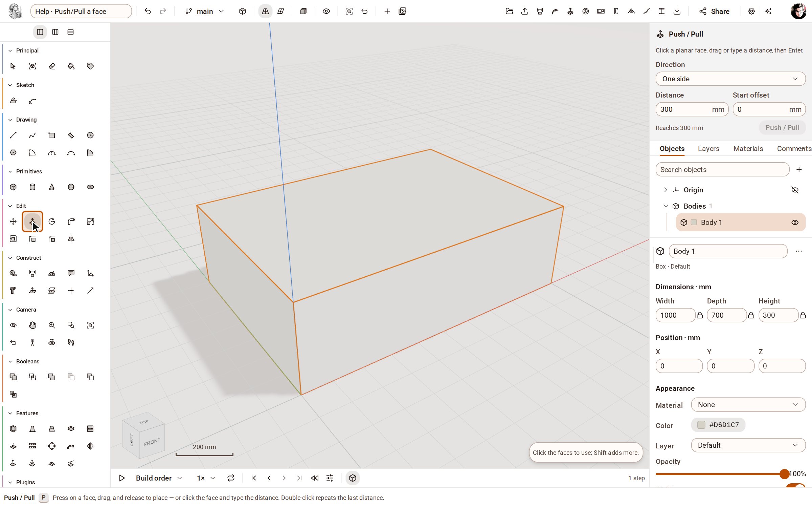Screen dimensions: 812x508
Task: Toggle the loop playback button
Action: click(231, 478)
